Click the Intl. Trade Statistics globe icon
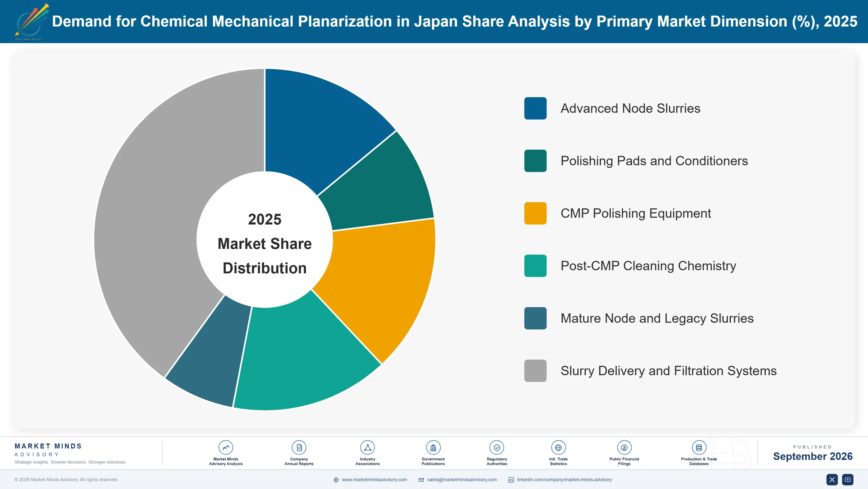Viewport: 868px width, 489px height. 558,447
